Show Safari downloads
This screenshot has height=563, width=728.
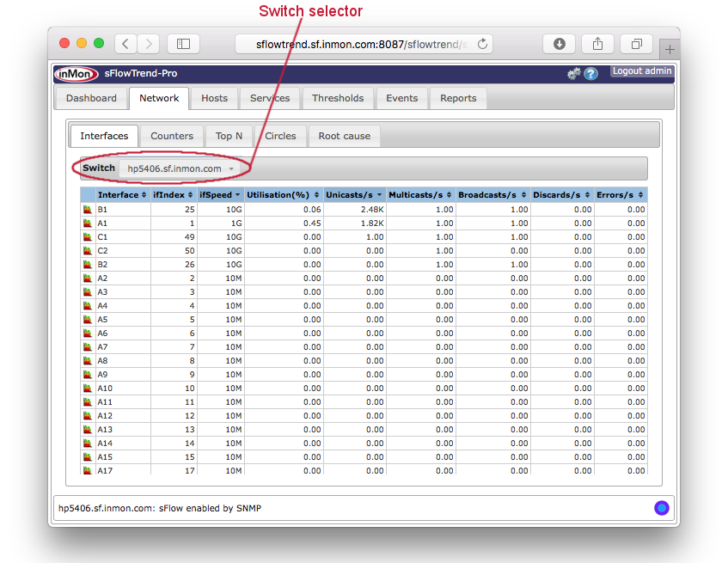559,44
